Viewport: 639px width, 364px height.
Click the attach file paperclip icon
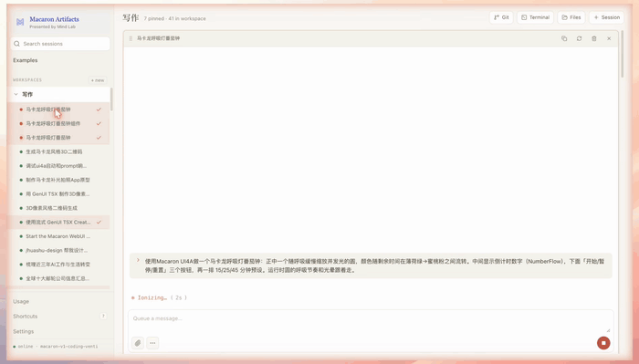138,343
